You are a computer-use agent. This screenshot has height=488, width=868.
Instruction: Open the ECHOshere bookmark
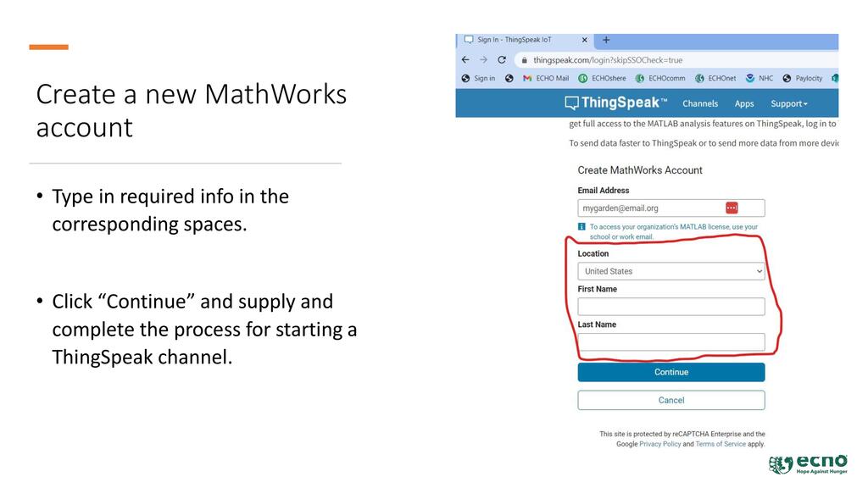point(602,79)
